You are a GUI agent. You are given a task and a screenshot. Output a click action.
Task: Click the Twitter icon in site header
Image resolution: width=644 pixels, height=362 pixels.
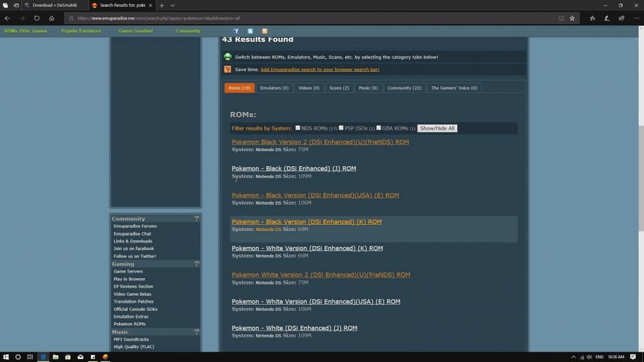click(x=250, y=31)
